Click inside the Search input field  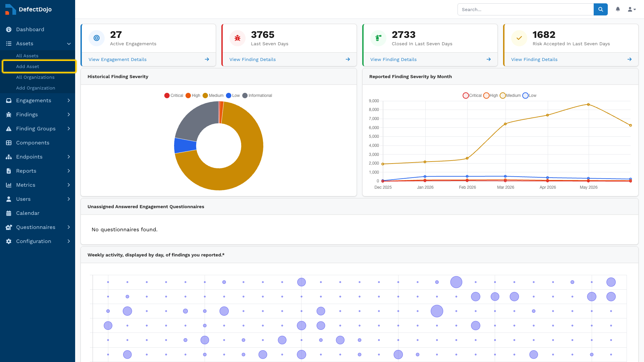pyautogui.click(x=526, y=9)
